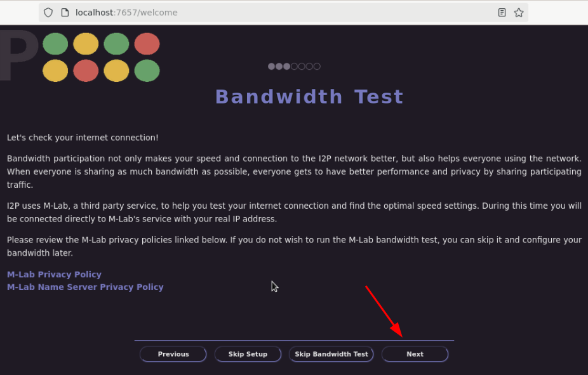Click the red circle in logo's top row
Screen dimensions: 588x375
[147, 44]
